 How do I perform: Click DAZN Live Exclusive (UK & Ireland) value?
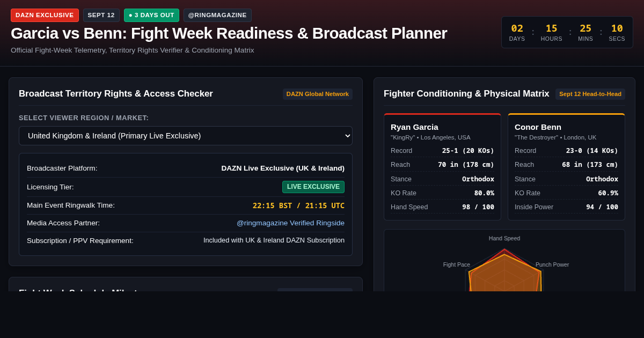click(283, 168)
